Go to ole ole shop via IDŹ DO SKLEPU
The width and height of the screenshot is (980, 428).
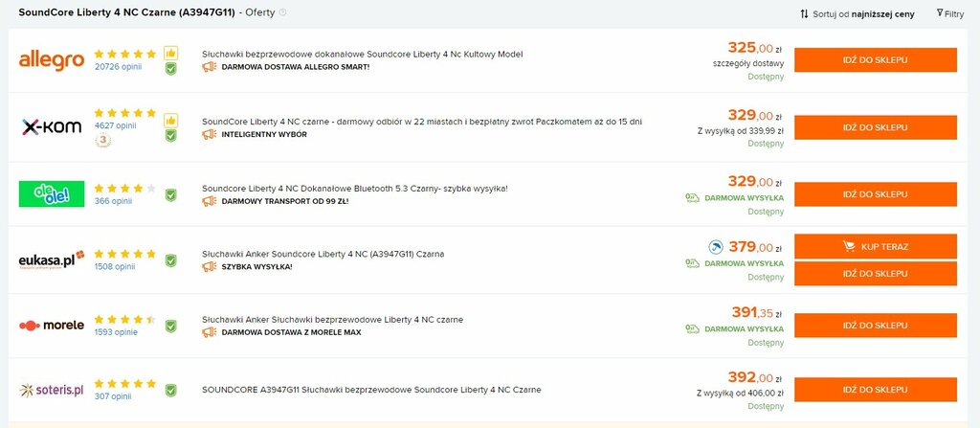pyautogui.click(x=875, y=194)
